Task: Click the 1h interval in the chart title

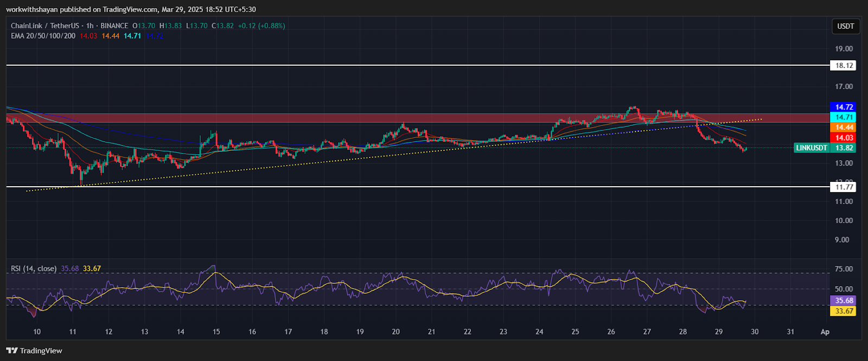Action: pos(90,26)
